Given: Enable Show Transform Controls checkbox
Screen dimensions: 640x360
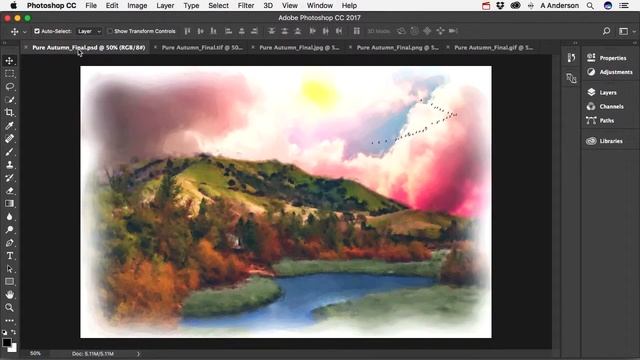Looking at the screenshot, I should (x=109, y=31).
